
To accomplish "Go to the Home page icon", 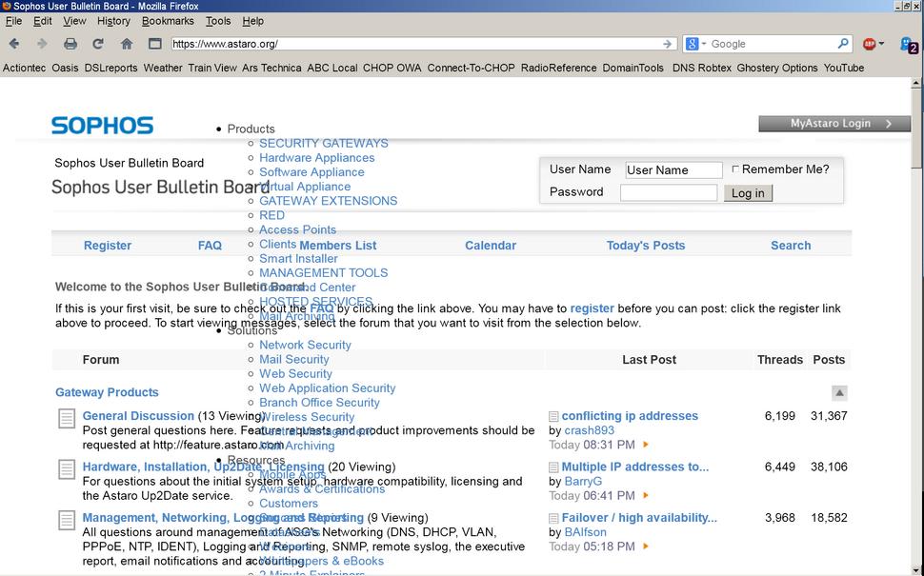I will [126, 44].
